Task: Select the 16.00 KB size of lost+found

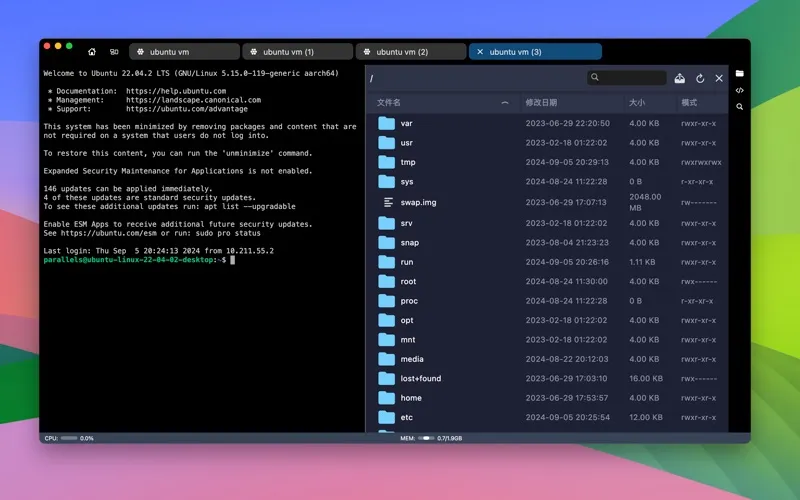Action: (x=646, y=378)
